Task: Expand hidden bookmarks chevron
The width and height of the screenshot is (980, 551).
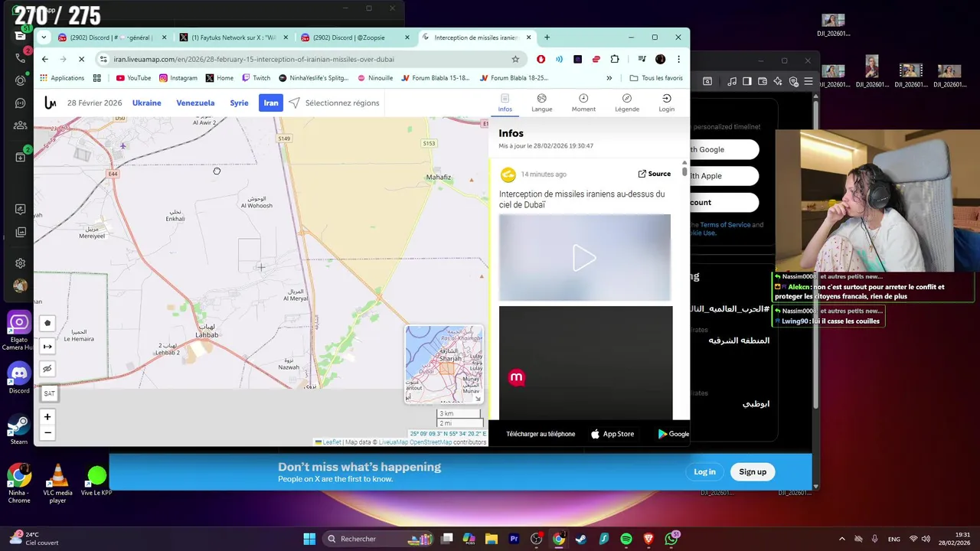Action: [609, 78]
